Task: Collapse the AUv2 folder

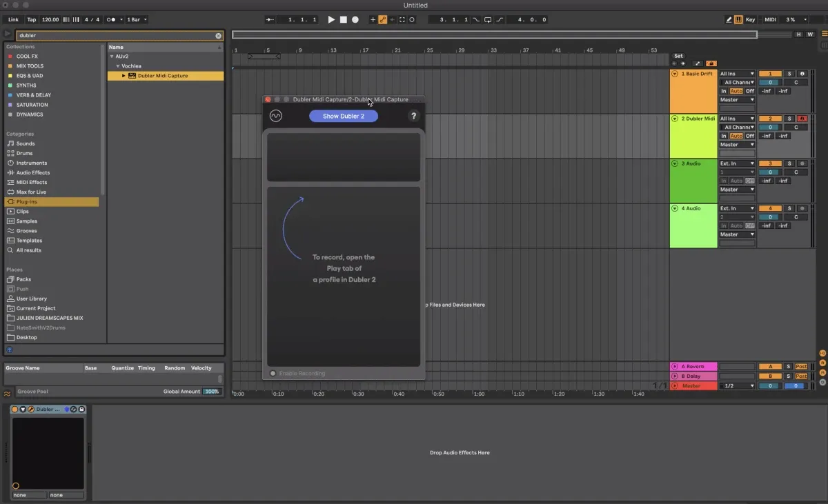Action: click(x=111, y=57)
